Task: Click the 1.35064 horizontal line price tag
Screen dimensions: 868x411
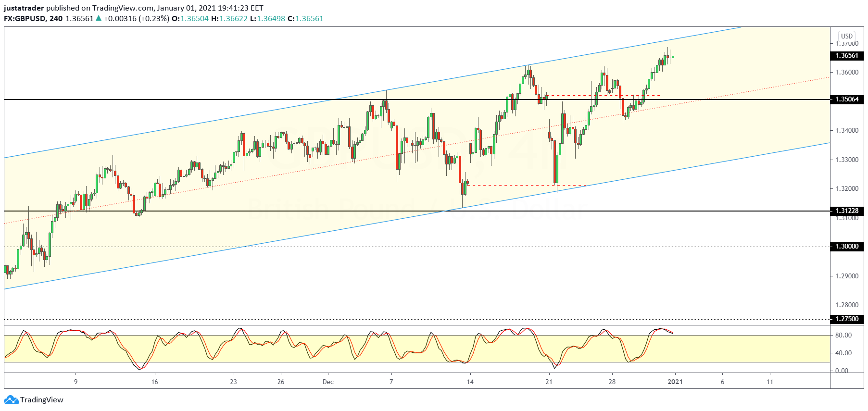Action: pos(846,100)
